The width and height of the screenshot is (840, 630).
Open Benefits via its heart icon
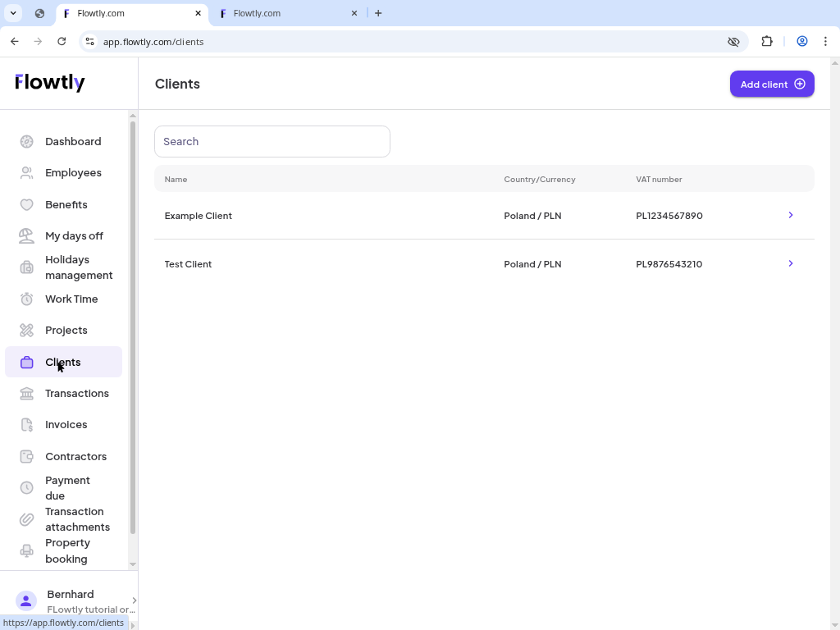pyautogui.click(x=26, y=204)
